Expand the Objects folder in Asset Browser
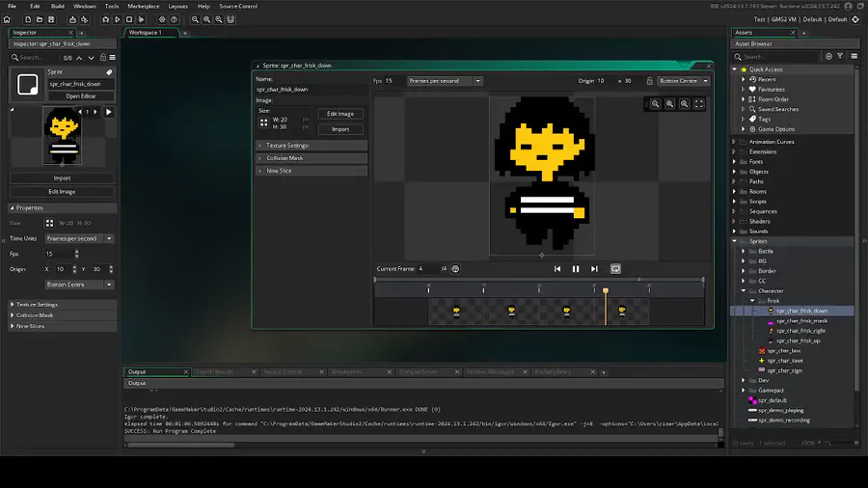 click(x=735, y=172)
